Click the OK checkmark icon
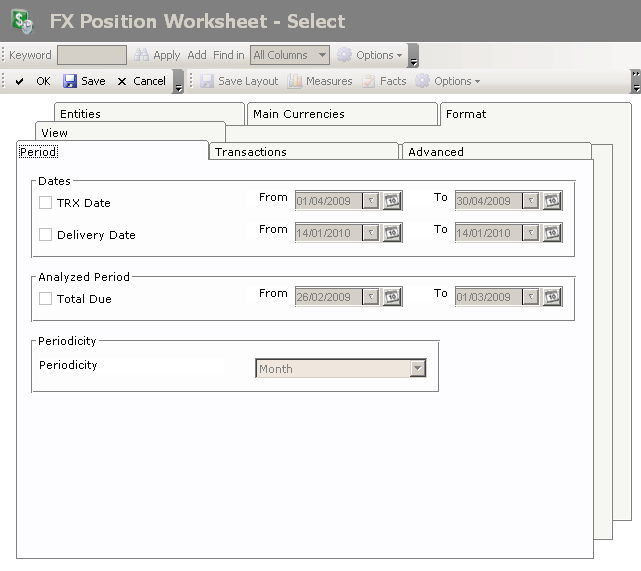The height and width of the screenshot is (571, 641). click(x=20, y=82)
